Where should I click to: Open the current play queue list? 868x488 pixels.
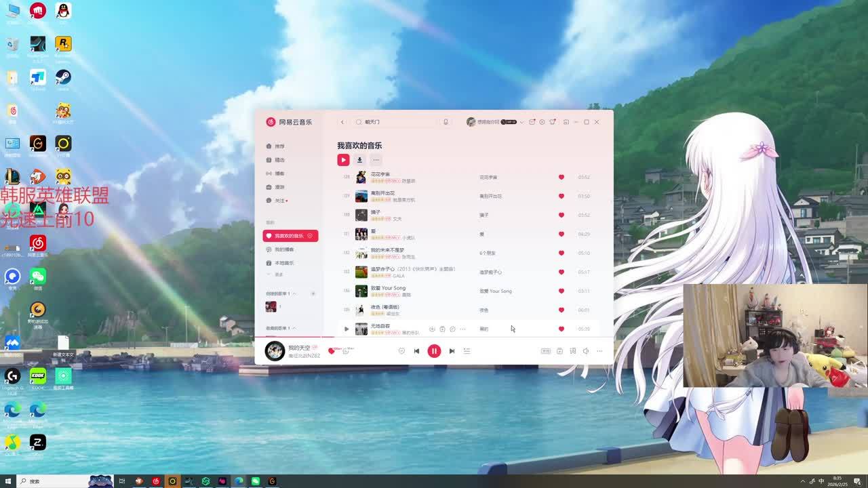(467, 351)
